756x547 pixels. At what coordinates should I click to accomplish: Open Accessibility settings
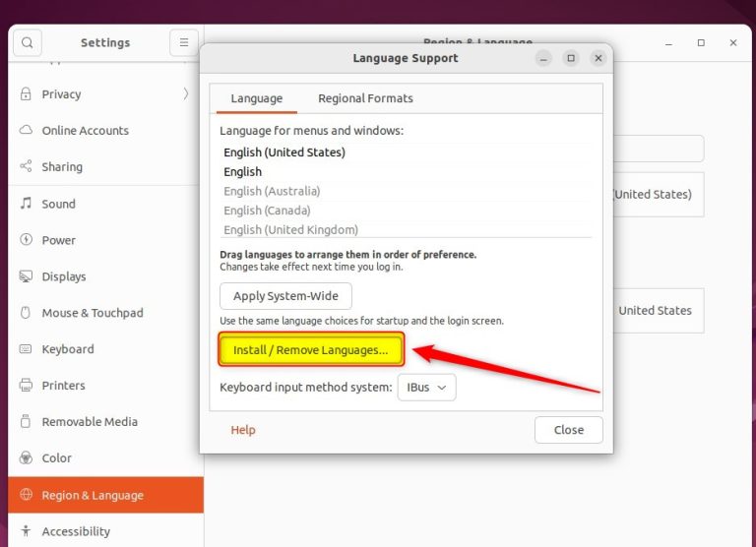click(x=105, y=530)
